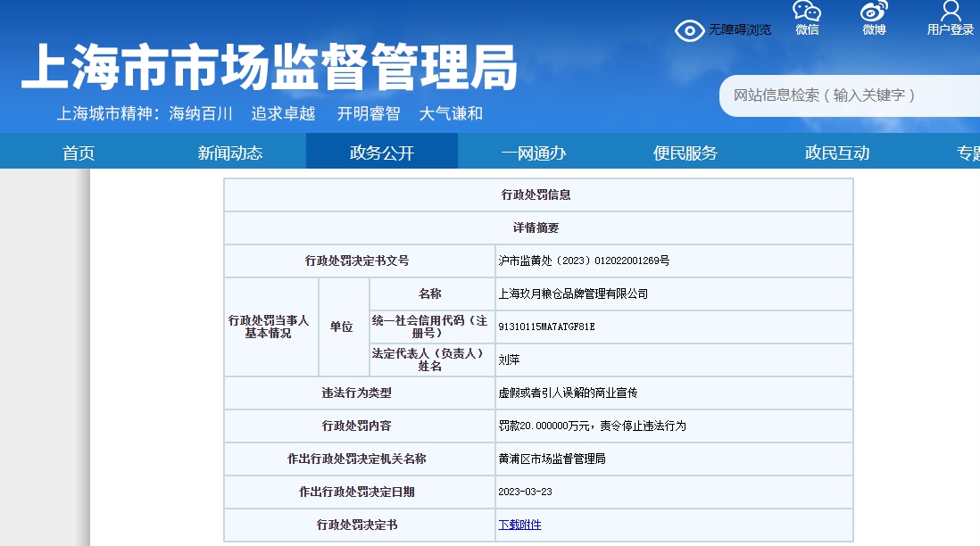
Task: Open the 新闻动态 menu item
Action: tap(230, 153)
